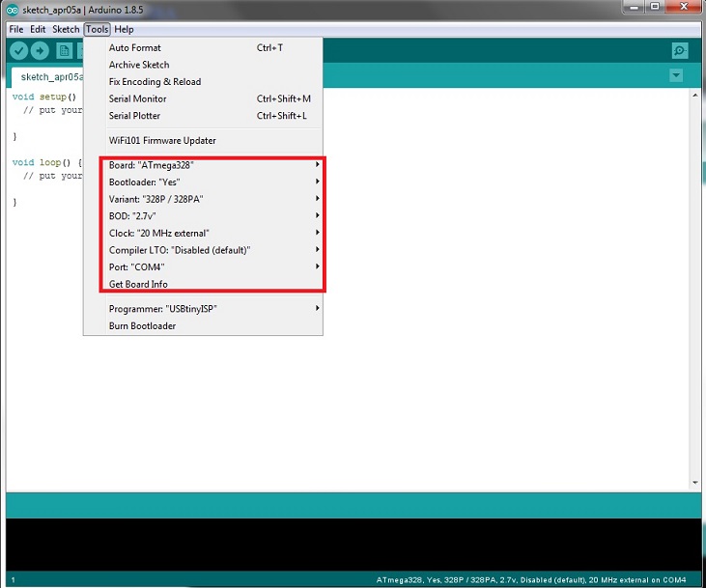706x588 pixels.
Task: Click the Verify checkmark toolbar icon
Action: 19,50
